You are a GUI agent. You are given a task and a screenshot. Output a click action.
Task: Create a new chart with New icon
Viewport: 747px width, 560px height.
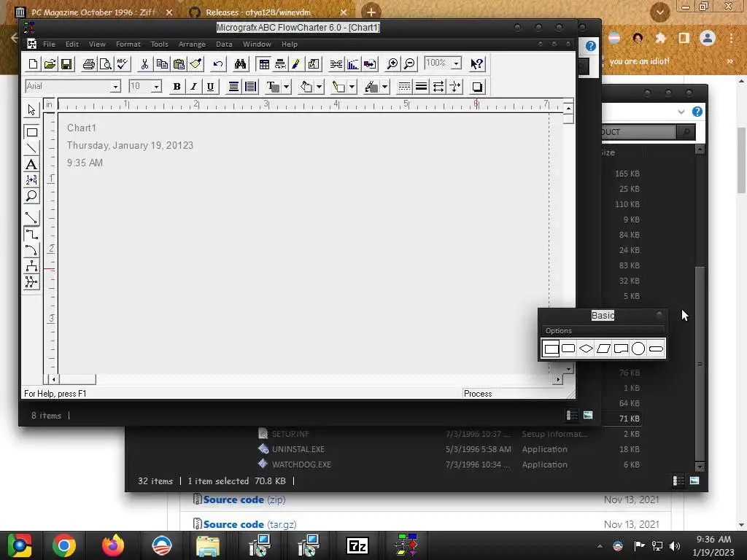(34, 64)
